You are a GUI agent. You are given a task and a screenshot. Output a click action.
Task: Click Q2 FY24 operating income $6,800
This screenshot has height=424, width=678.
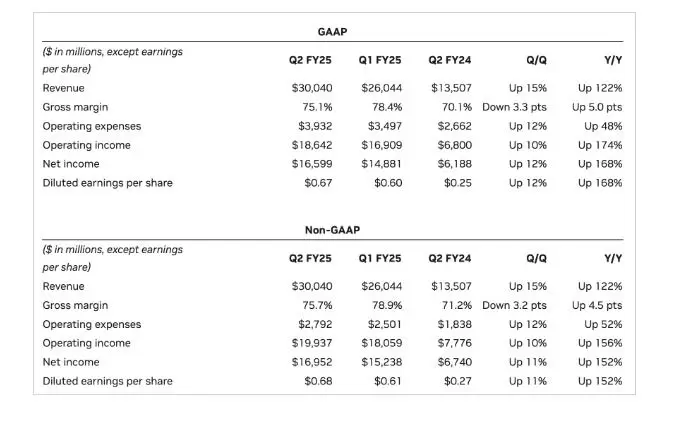(454, 145)
